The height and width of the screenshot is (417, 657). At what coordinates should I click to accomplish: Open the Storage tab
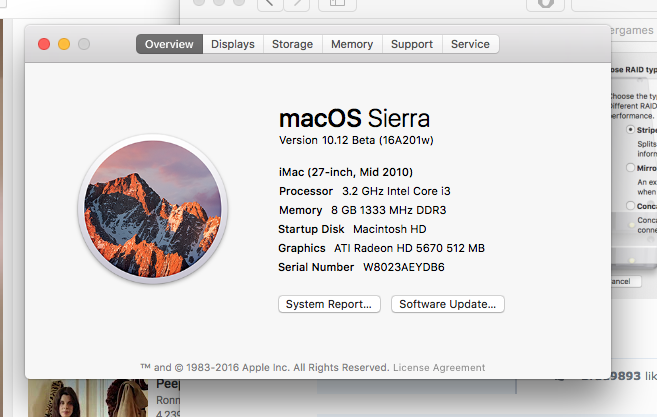click(x=292, y=44)
